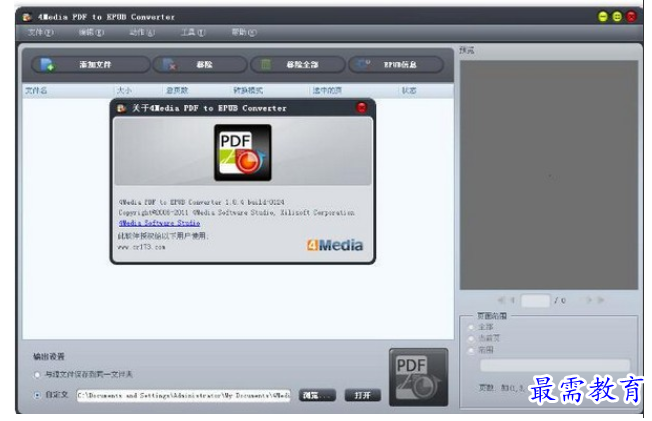Open the 帮助 (Help) menu
The width and height of the screenshot is (652, 421).
[x=244, y=32]
